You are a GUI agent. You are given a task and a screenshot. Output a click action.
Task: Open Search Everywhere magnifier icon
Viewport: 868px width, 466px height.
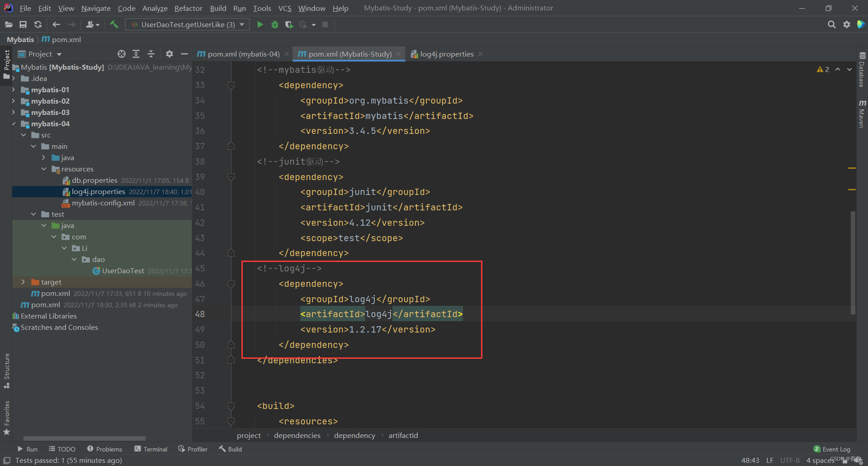[x=831, y=24]
